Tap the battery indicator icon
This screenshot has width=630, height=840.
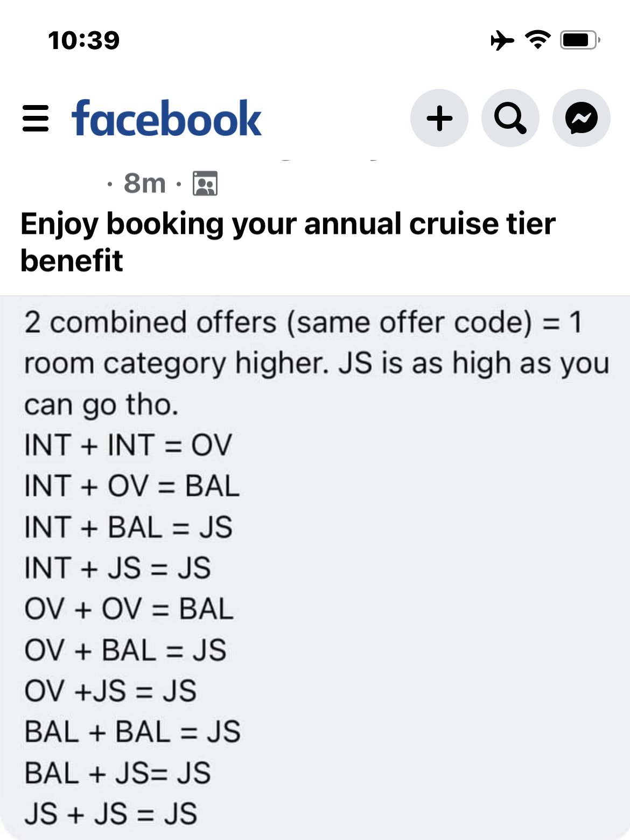580,40
